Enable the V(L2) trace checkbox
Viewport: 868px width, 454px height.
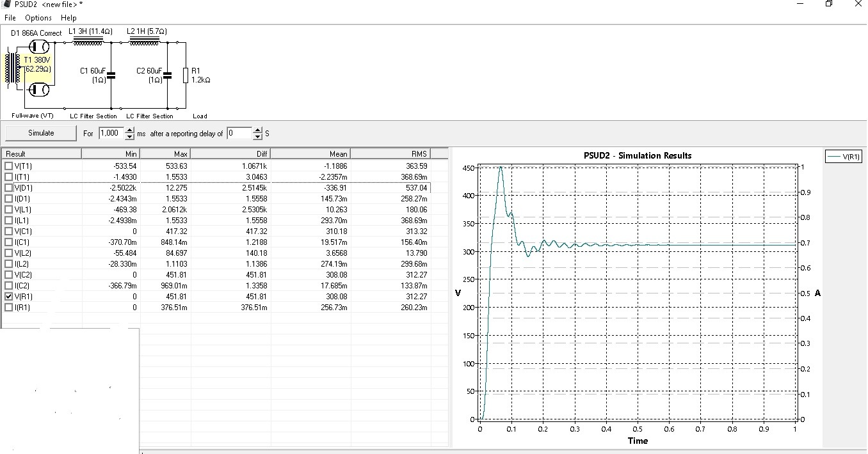point(8,253)
